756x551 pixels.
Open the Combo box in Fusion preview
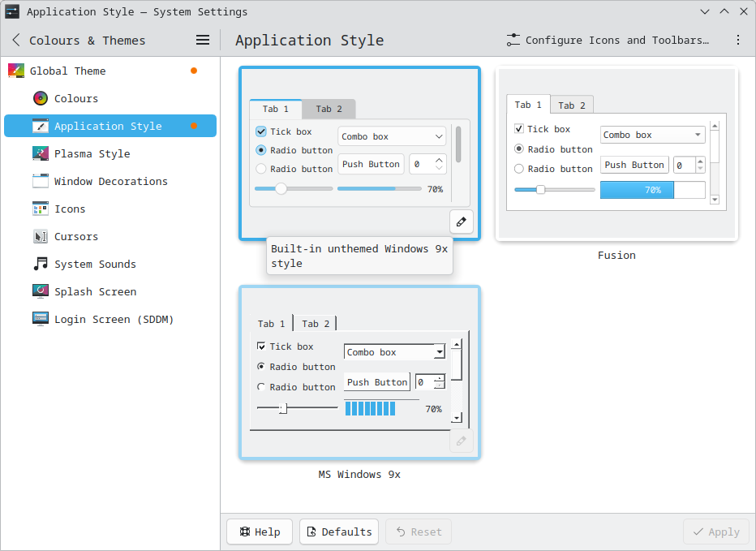(652, 136)
